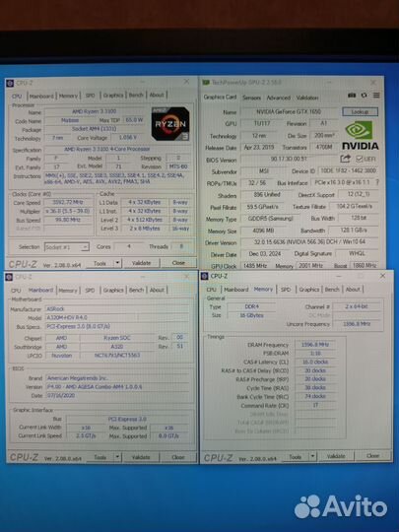Click Validate in bottom-right CPU-Z window
The image size is (399, 532).
coord(336,456)
